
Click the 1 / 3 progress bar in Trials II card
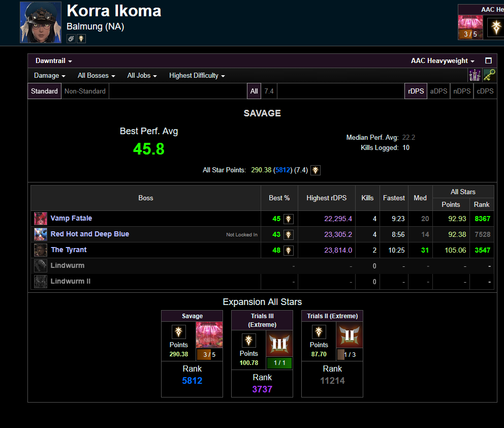click(x=350, y=355)
